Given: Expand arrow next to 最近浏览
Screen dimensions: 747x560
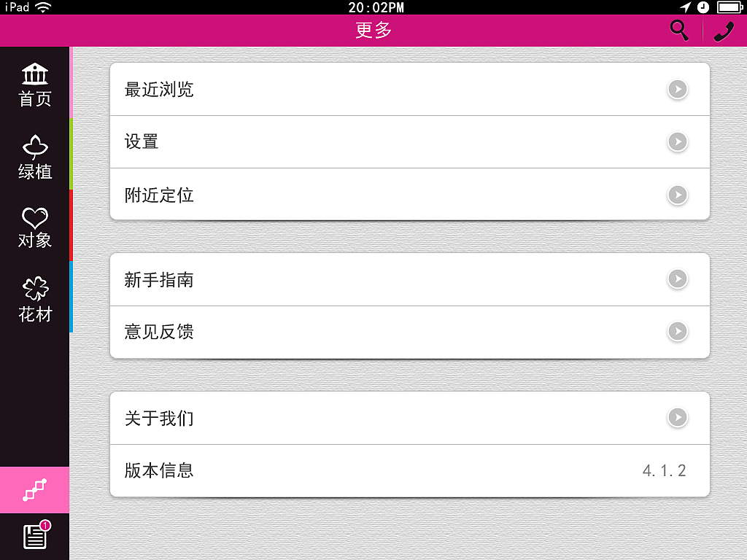Looking at the screenshot, I should pos(678,89).
